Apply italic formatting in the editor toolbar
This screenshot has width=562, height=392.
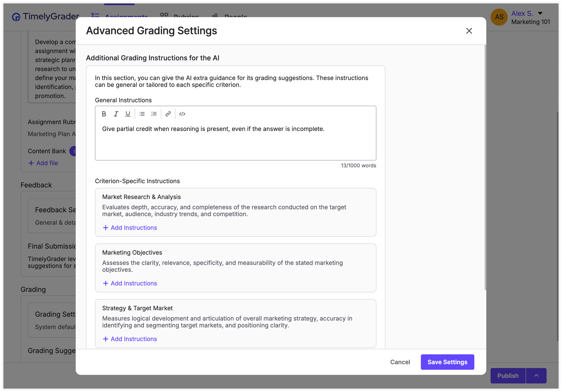(116, 114)
